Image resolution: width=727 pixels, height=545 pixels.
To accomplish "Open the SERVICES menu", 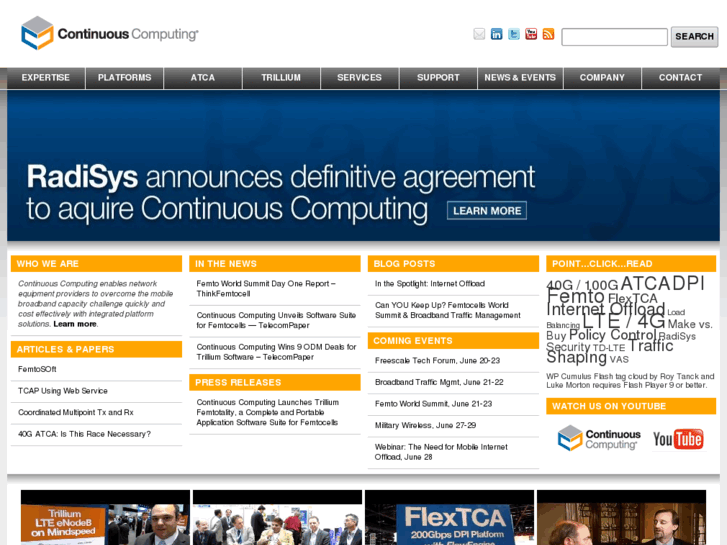I will (359, 77).
